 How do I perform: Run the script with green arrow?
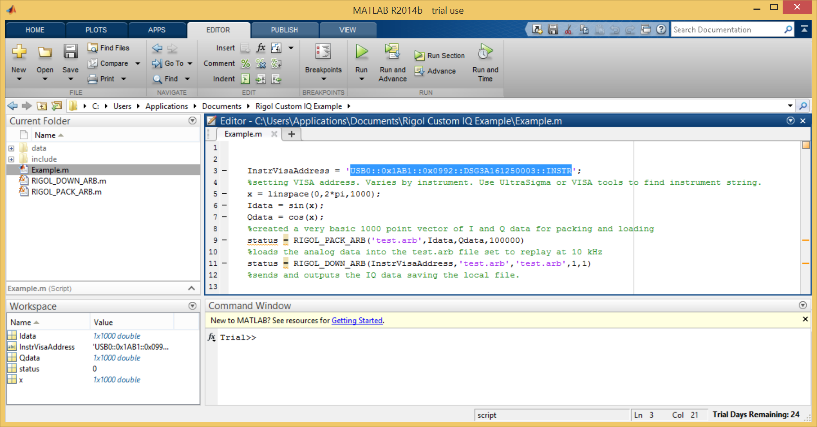(361, 51)
